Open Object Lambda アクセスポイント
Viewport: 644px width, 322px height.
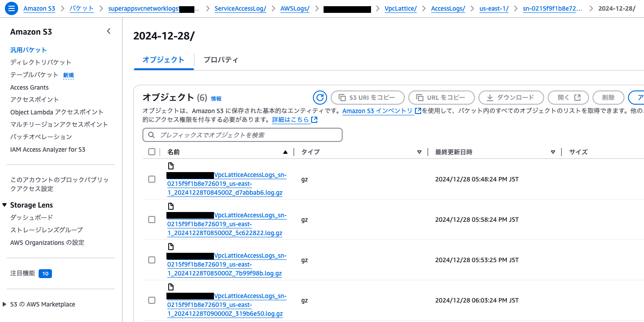point(57,112)
